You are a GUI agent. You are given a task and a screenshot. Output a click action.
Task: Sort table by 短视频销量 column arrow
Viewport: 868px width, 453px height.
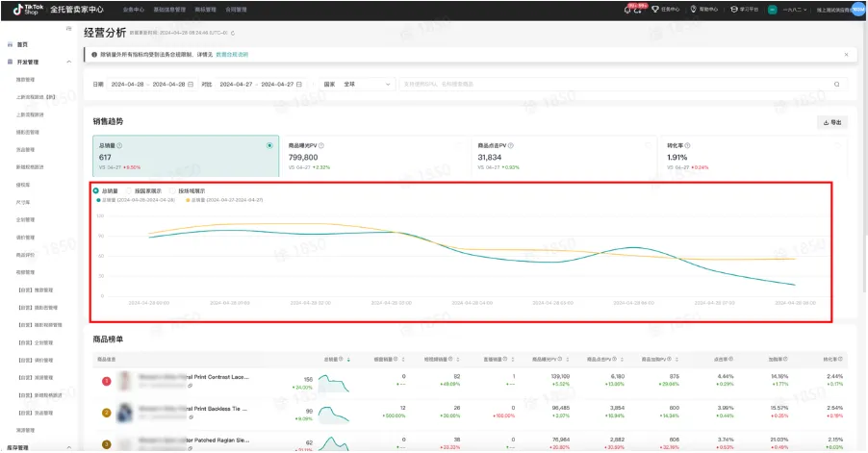tap(458, 360)
